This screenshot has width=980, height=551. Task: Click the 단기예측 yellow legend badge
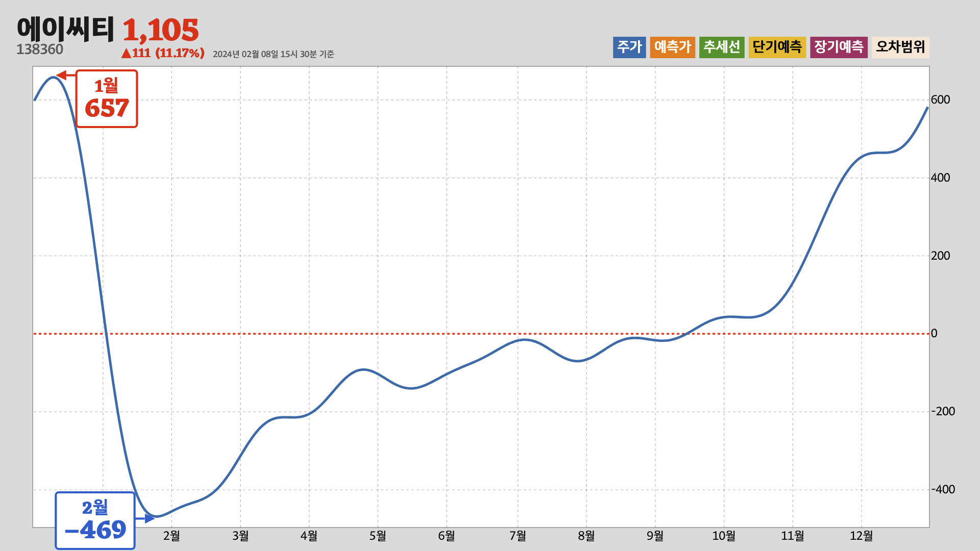pyautogui.click(x=777, y=47)
